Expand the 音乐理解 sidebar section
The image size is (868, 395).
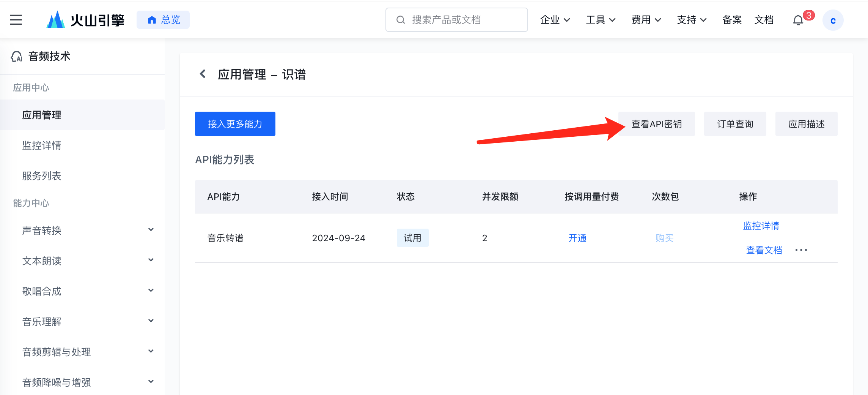151,321
